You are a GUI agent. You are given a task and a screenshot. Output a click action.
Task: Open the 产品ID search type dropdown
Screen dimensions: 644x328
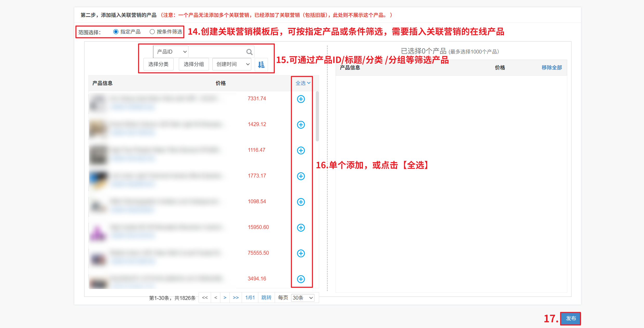pyautogui.click(x=171, y=52)
